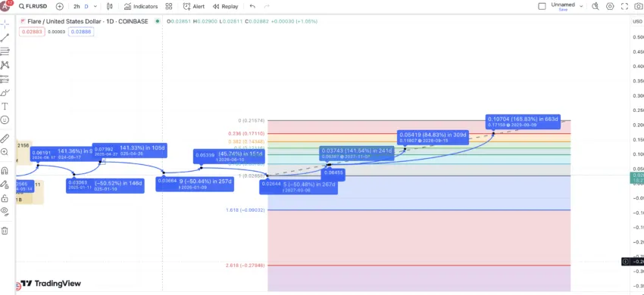Screen dimensions: 644x295
Task: Open the indicator templates grid icon
Action: coord(169,7)
